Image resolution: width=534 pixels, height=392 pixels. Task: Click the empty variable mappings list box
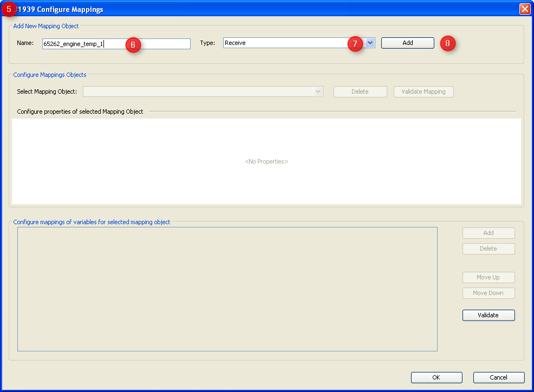(x=227, y=289)
